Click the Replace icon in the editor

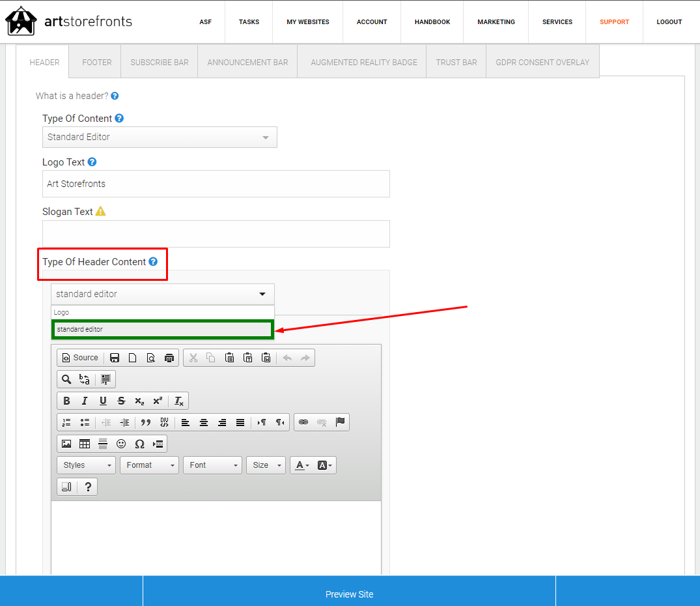[85, 379]
